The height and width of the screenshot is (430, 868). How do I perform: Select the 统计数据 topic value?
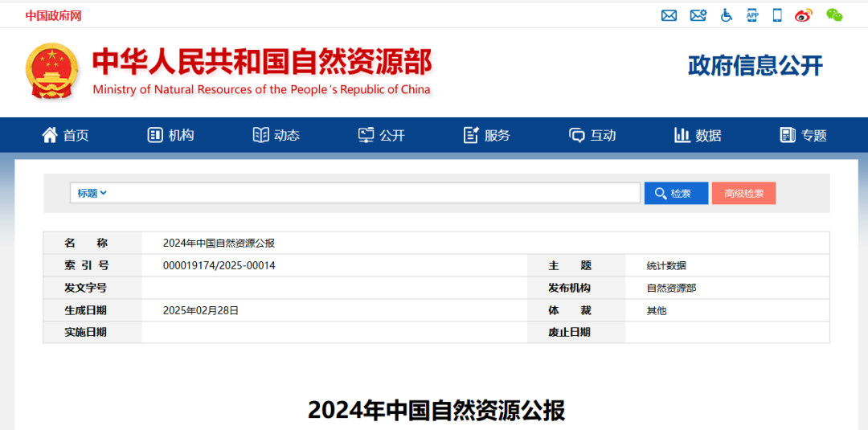666,266
